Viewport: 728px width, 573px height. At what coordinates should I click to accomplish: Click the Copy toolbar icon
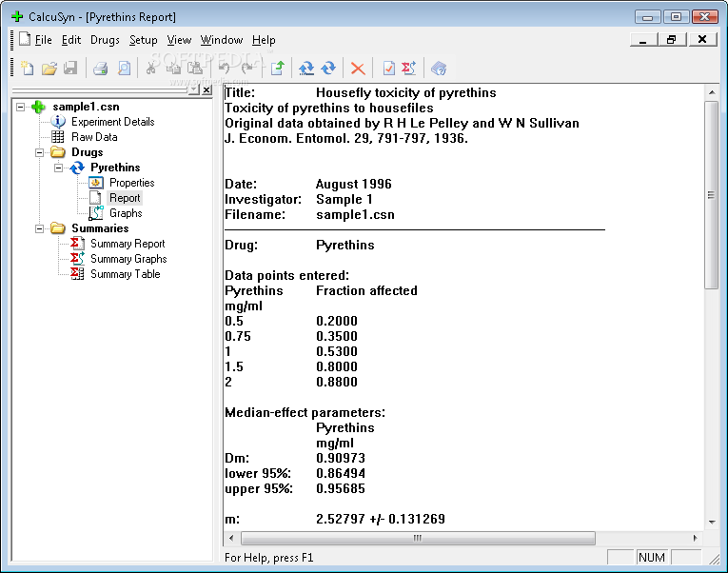coord(173,69)
